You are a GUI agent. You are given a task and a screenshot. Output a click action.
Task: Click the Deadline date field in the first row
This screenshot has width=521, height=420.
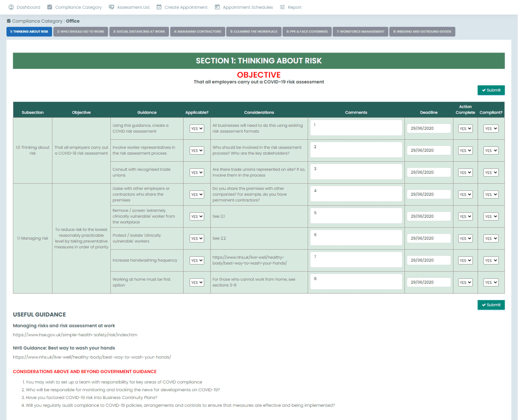point(429,128)
